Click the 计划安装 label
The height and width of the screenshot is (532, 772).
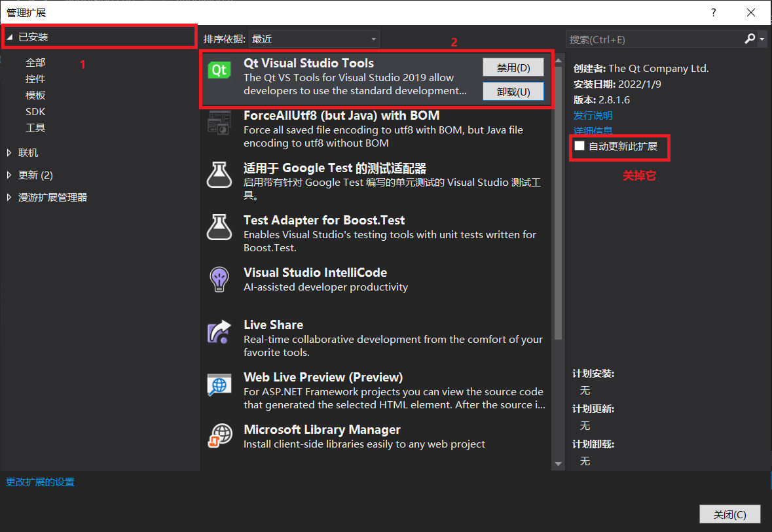coord(593,374)
